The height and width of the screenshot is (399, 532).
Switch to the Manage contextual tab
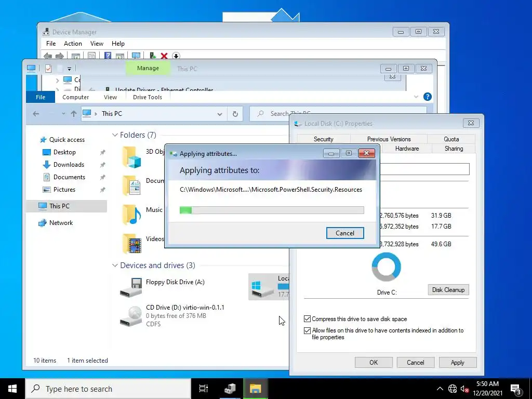(148, 68)
